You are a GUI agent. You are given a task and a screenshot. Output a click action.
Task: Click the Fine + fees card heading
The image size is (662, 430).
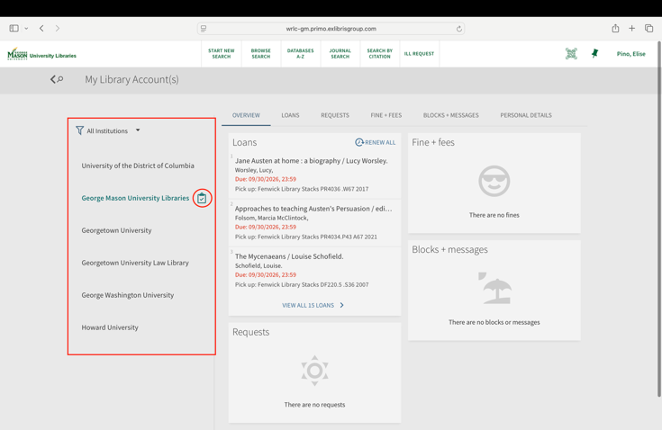point(433,142)
